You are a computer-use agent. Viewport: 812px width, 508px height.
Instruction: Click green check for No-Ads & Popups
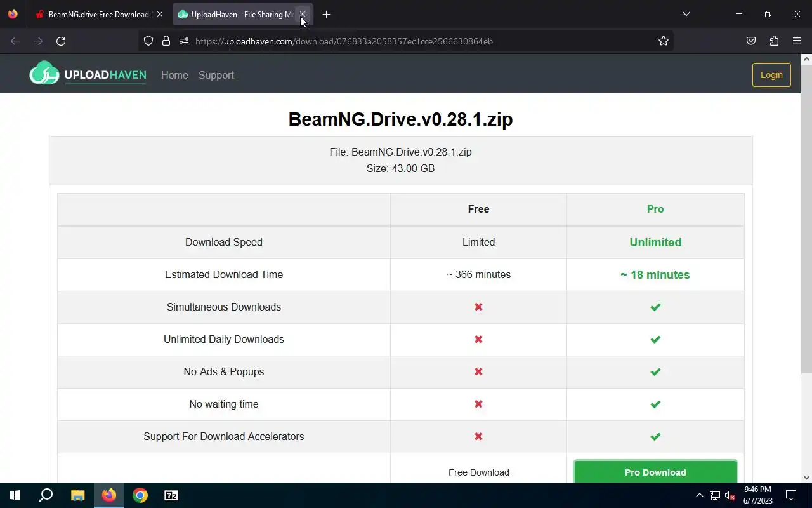(655, 371)
